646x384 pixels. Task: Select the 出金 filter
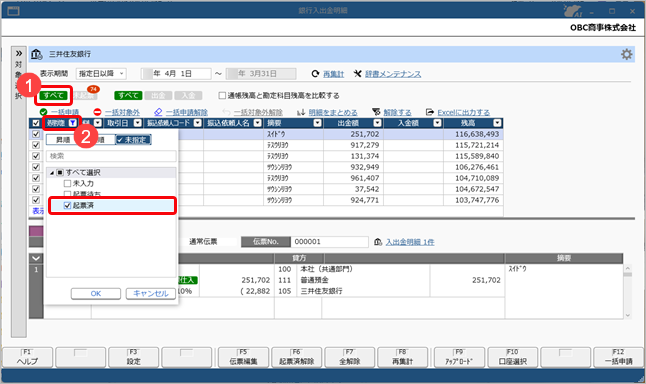click(158, 96)
